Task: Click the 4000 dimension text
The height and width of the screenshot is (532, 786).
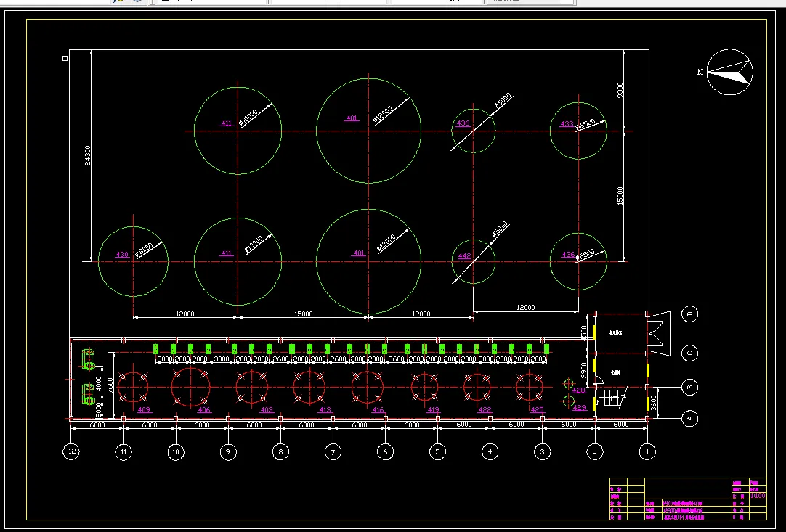Action: click(99, 384)
